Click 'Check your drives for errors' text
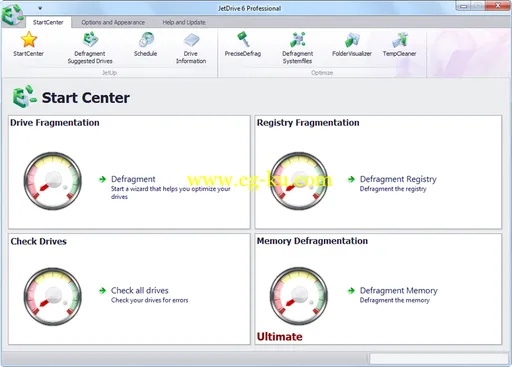The image size is (512, 367). click(150, 300)
